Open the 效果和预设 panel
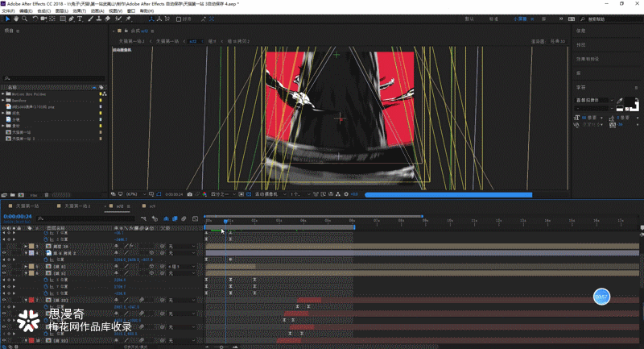This screenshot has height=349, width=644. pos(588,58)
